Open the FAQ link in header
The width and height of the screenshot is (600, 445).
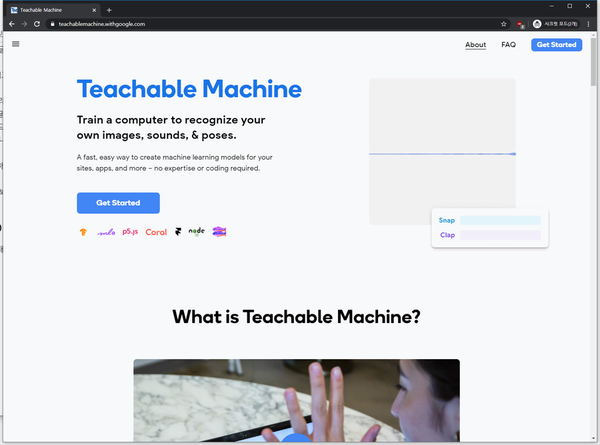(509, 45)
